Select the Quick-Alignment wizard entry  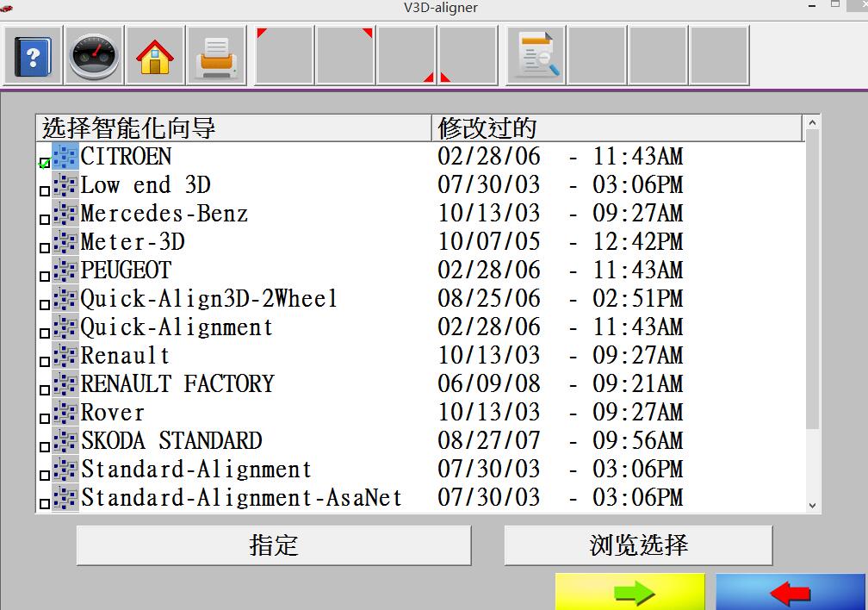click(x=177, y=327)
